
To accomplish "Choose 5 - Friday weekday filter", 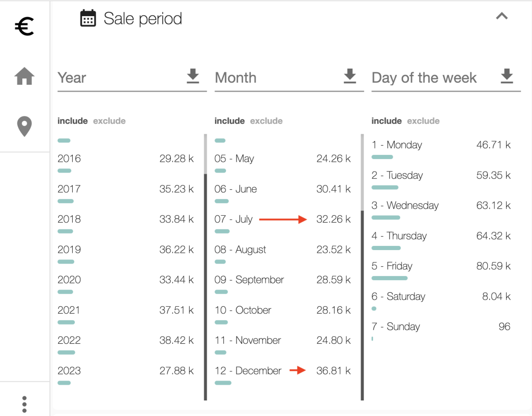I will (392, 266).
